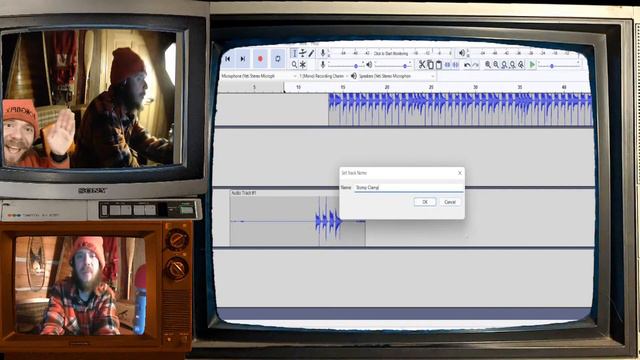Confirm track name with OK button
Viewport: 640px width, 360px height.
coord(424,202)
